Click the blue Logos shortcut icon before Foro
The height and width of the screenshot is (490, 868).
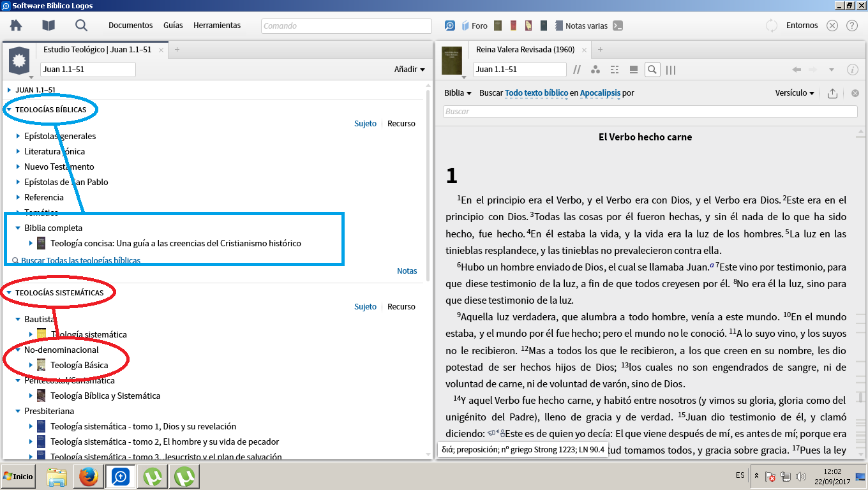(450, 26)
